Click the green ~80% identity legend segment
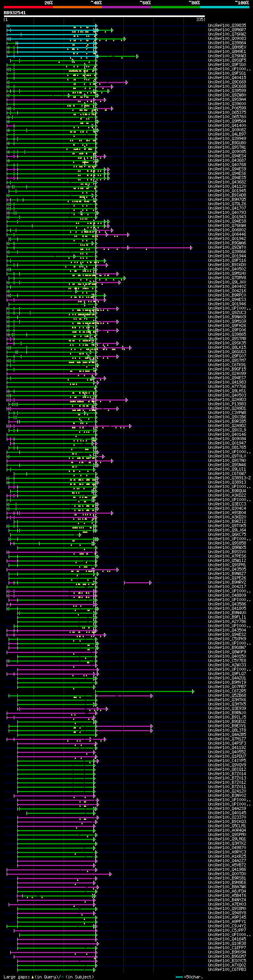This screenshot has height=980, width=253. point(176,7)
